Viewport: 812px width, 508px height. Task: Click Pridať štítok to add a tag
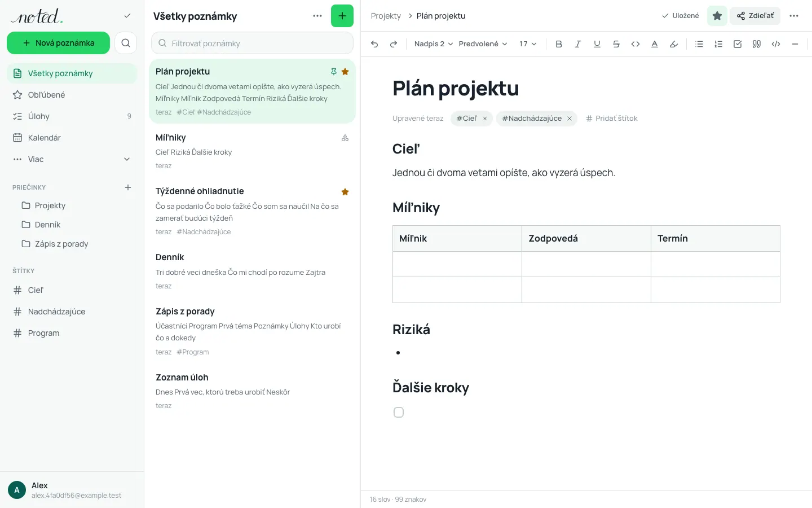coord(612,119)
